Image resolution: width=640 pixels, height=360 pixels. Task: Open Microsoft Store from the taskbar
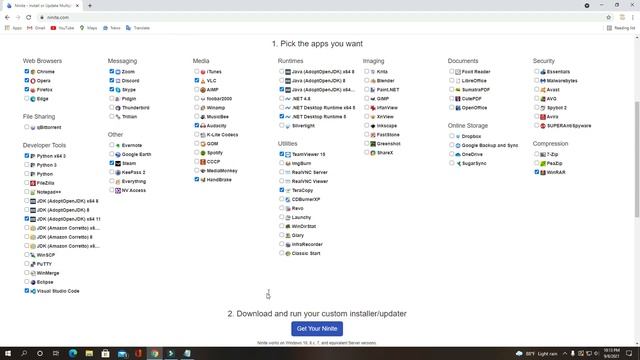105,353
